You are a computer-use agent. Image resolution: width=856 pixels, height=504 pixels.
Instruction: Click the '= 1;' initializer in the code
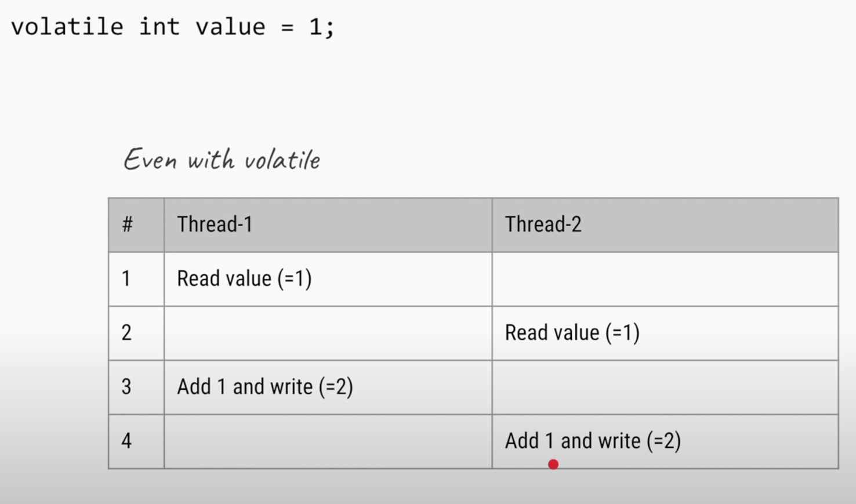(x=308, y=27)
